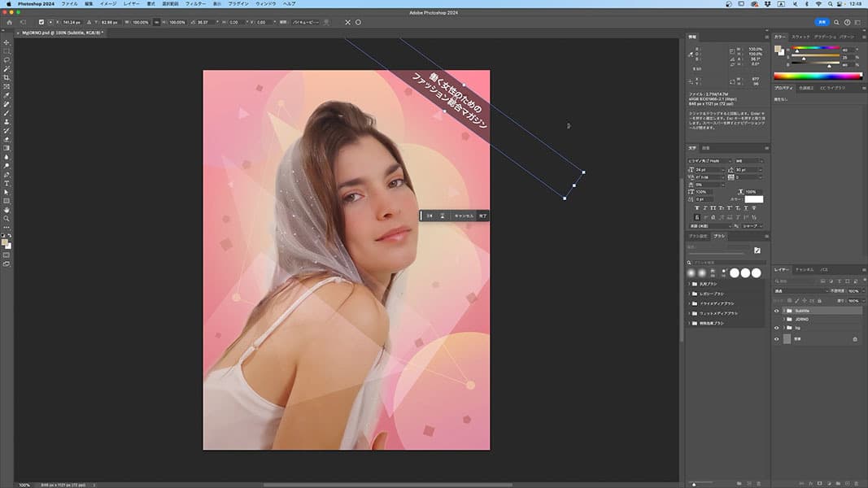This screenshot has height=488, width=868.
Task: Click the 完了 button on canvas bar
Action: point(482,216)
